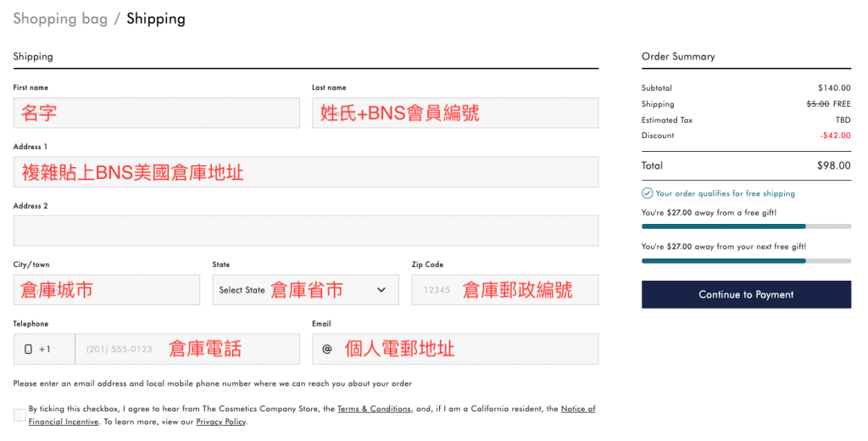Click the Zip Code input field
Screen dimensions: 868x441
click(x=504, y=290)
